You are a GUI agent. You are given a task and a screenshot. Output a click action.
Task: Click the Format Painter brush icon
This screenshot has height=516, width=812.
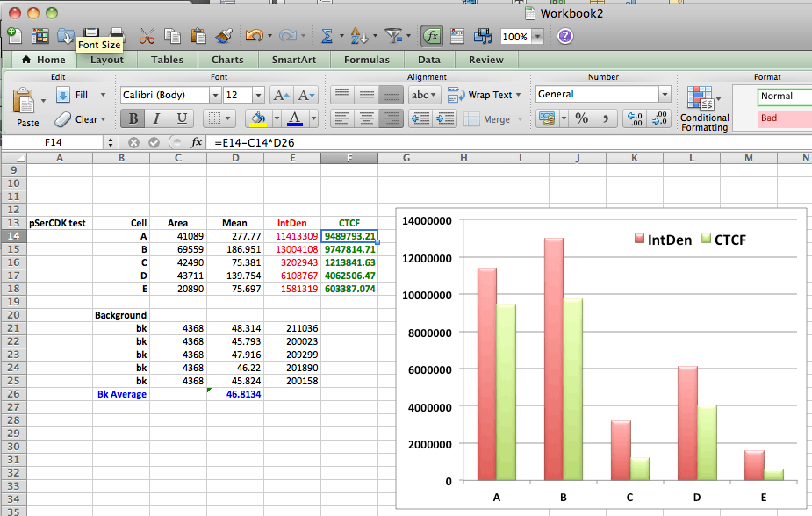click(224, 36)
